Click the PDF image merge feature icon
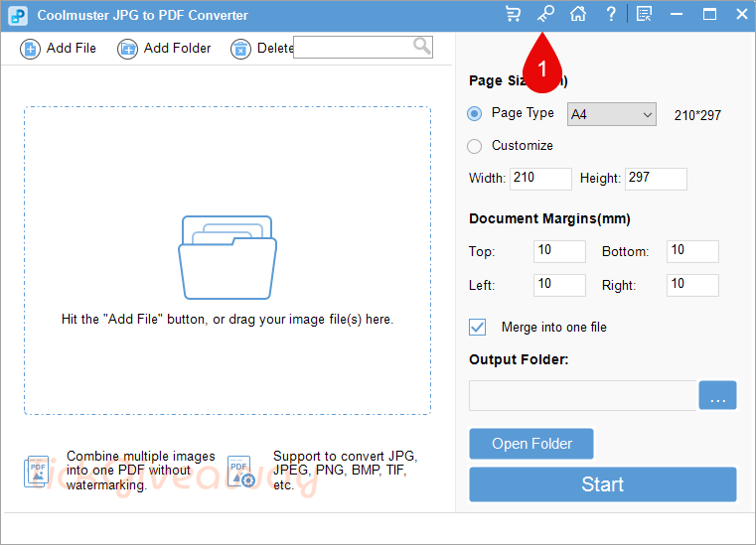The height and width of the screenshot is (545, 756). click(x=37, y=472)
